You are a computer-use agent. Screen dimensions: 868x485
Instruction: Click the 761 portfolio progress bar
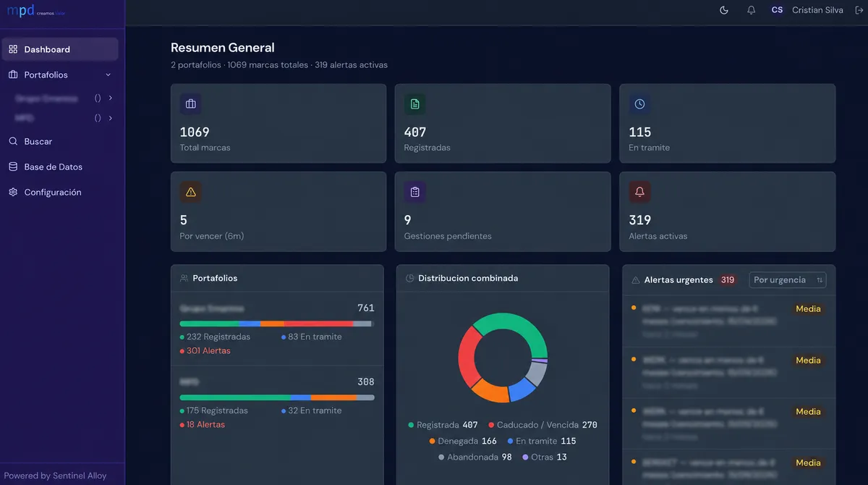(x=277, y=324)
